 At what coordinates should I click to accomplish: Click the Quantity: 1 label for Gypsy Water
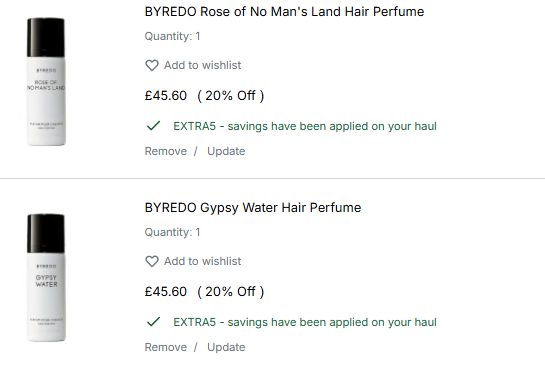pos(172,232)
